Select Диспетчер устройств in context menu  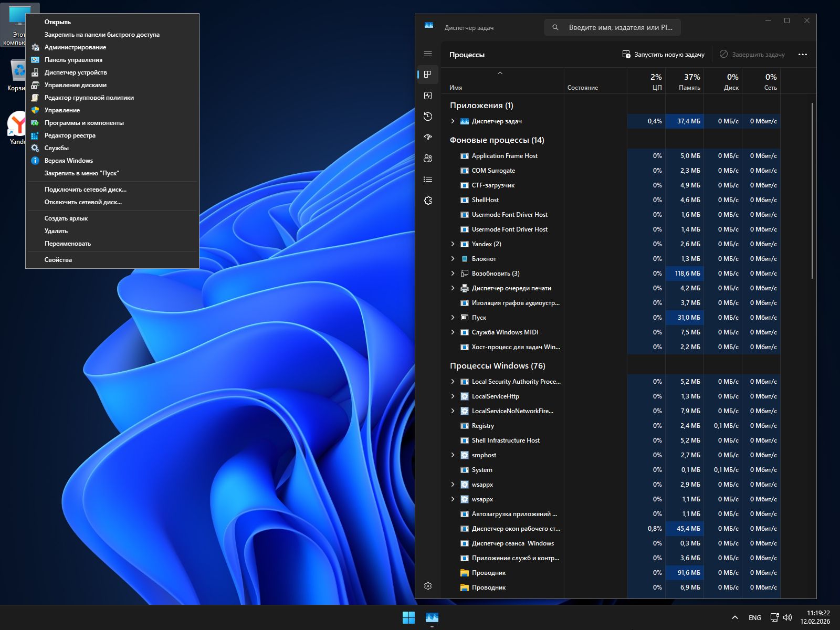(x=76, y=72)
